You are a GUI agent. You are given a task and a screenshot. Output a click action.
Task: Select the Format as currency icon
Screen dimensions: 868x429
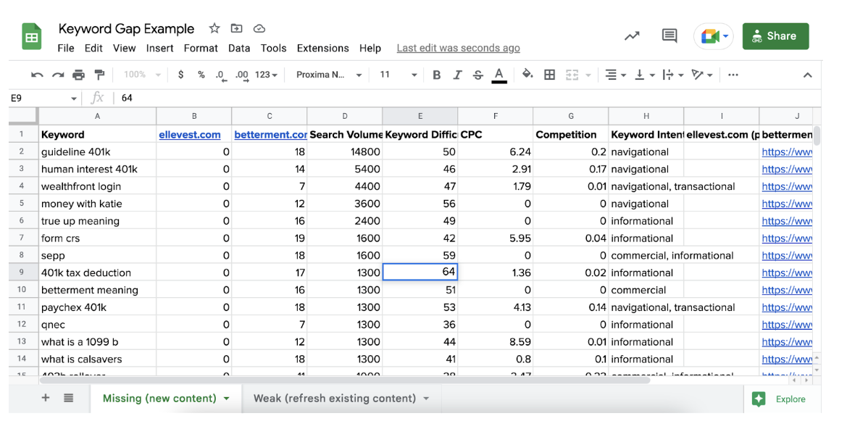click(180, 74)
